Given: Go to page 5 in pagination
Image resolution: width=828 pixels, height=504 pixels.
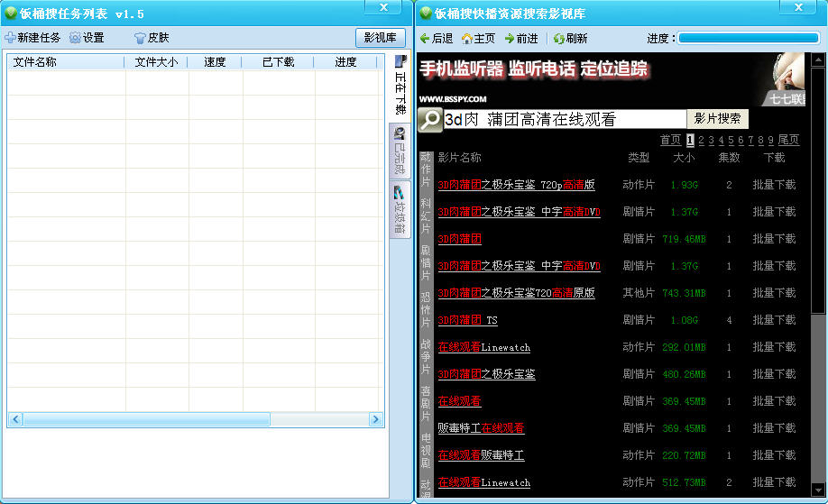Looking at the screenshot, I should click(731, 140).
